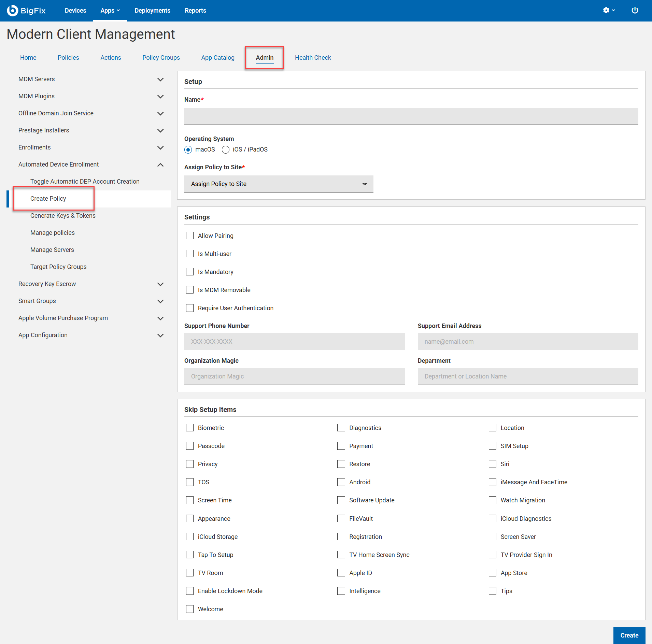Screen dimensions: 652x644
Task: Check the Is MDM Removable option
Action: click(x=190, y=290)
